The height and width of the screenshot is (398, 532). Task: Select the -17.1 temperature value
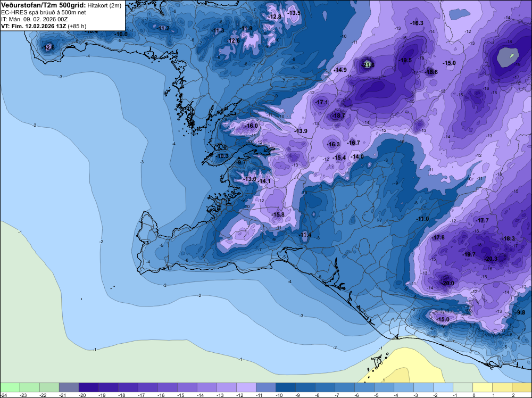pos(322,102)
